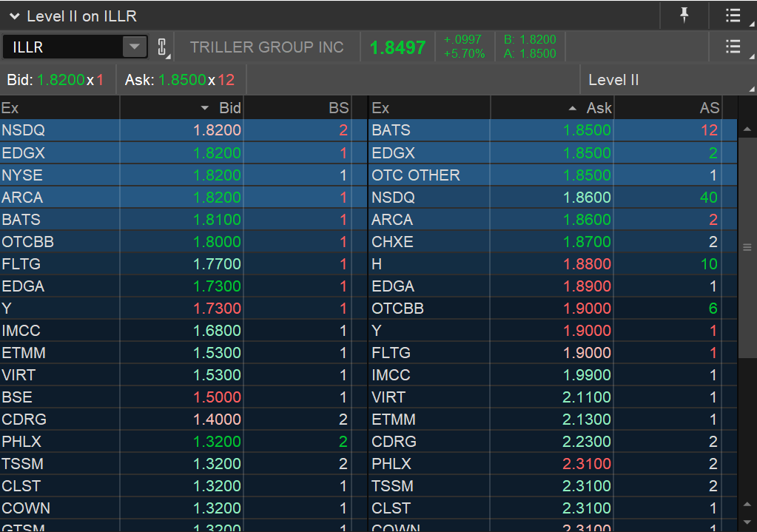Click the ILLR symbol input field
This screenshot has height=532, width=757.
pos(63,47)
